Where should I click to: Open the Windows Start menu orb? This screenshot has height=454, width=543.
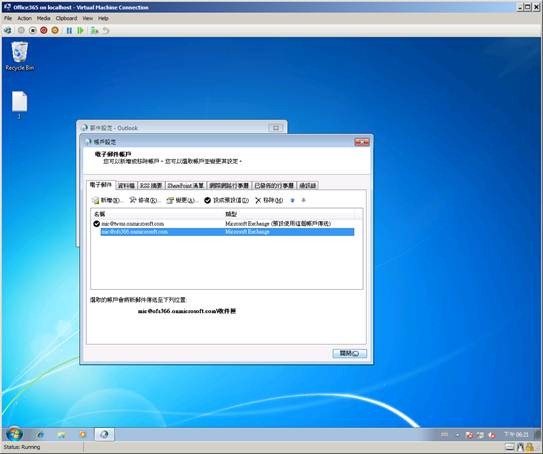14,434
